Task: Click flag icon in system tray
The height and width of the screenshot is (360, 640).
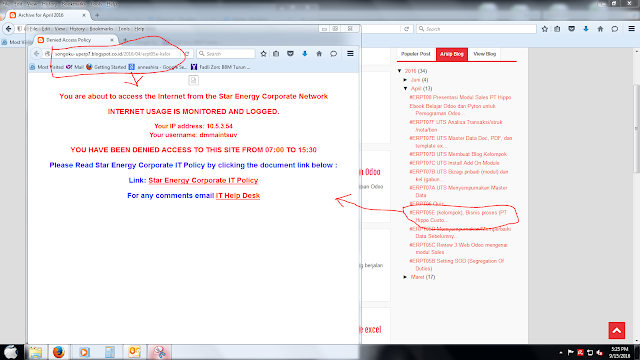Action: pos(571,352)
